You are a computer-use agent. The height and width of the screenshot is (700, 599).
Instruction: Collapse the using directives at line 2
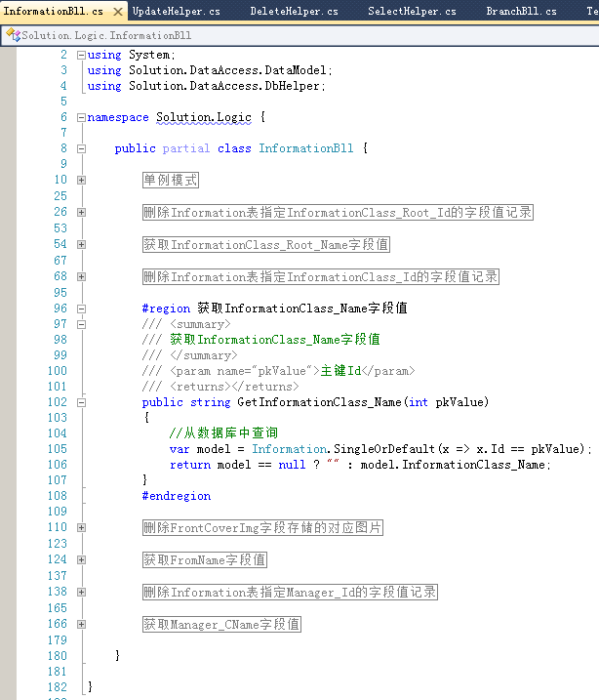[x=82, y=55]
